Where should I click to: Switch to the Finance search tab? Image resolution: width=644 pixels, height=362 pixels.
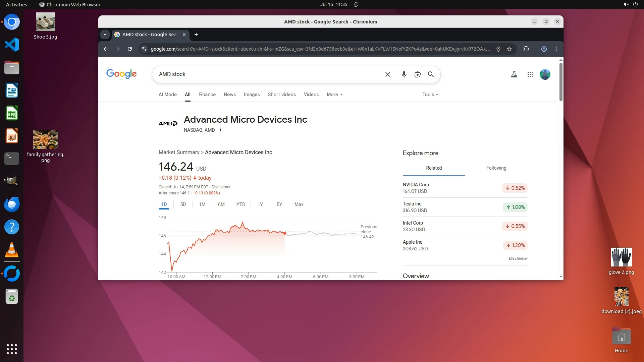(207, 95)
